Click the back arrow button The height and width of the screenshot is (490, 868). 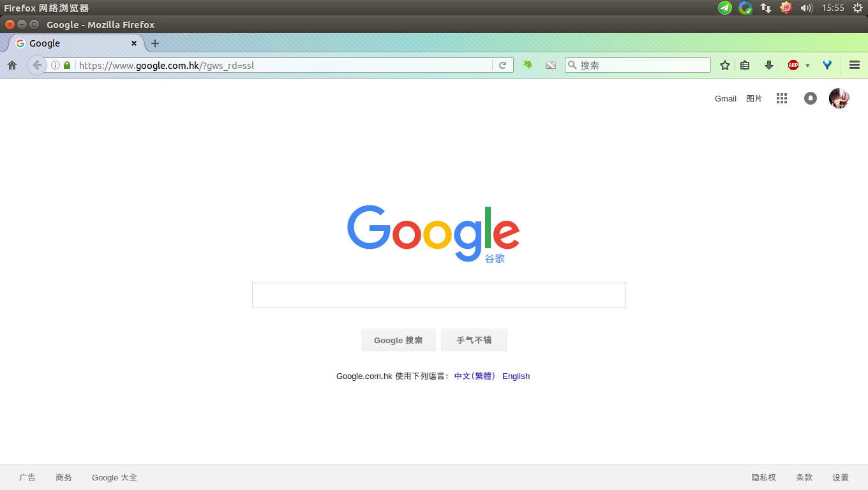[x=37, y=65]
